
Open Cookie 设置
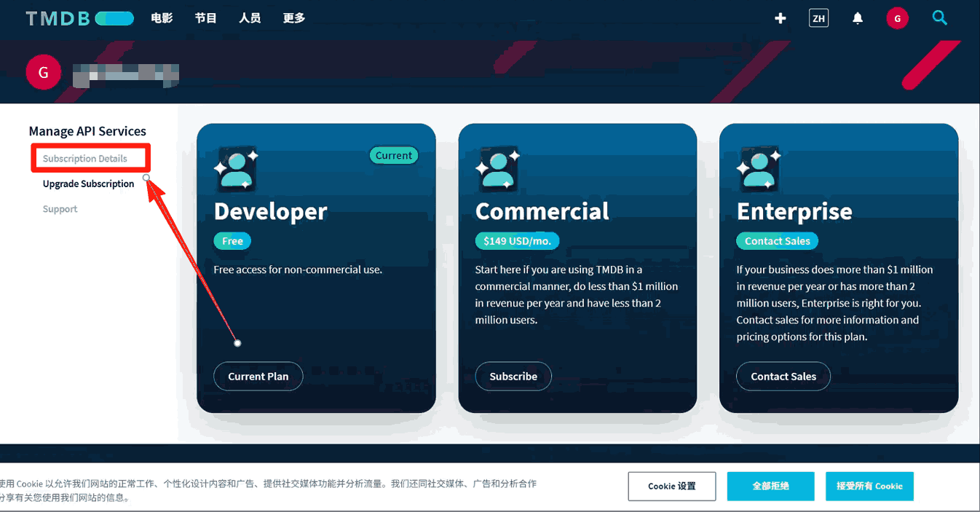tap(672, 486)
